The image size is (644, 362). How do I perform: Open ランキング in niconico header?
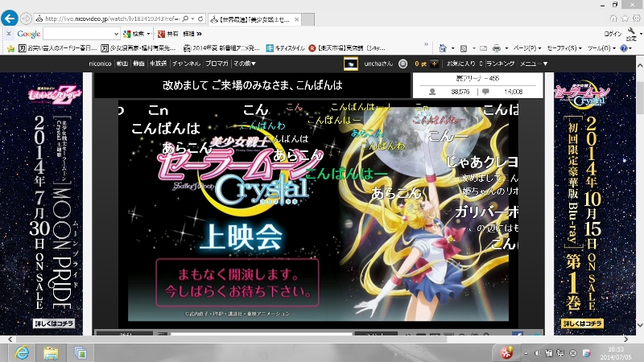coord(501,64)
